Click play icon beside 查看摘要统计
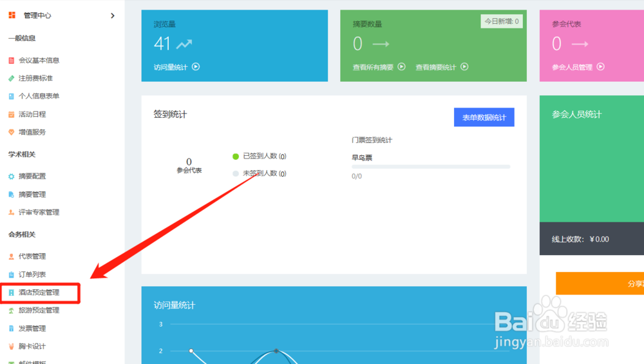The height and width of the screenshot is (364, 644). pos(464,66)
